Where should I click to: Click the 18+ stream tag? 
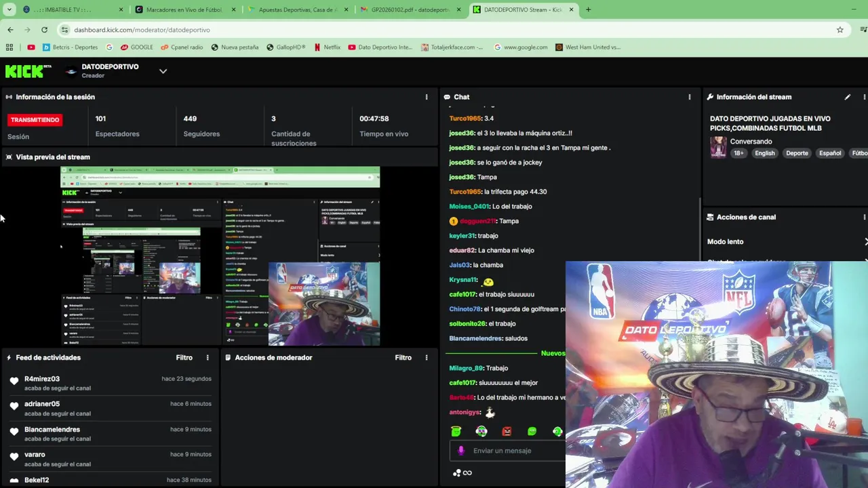tap(738, 153)
